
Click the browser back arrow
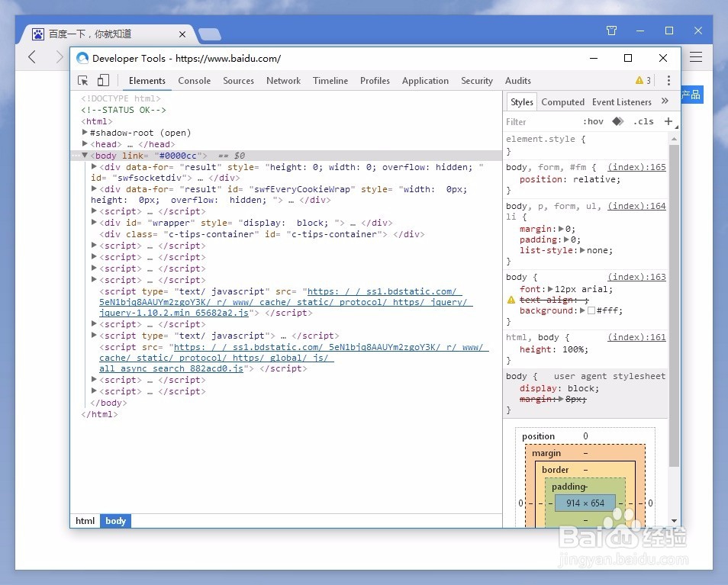point(32,57)
